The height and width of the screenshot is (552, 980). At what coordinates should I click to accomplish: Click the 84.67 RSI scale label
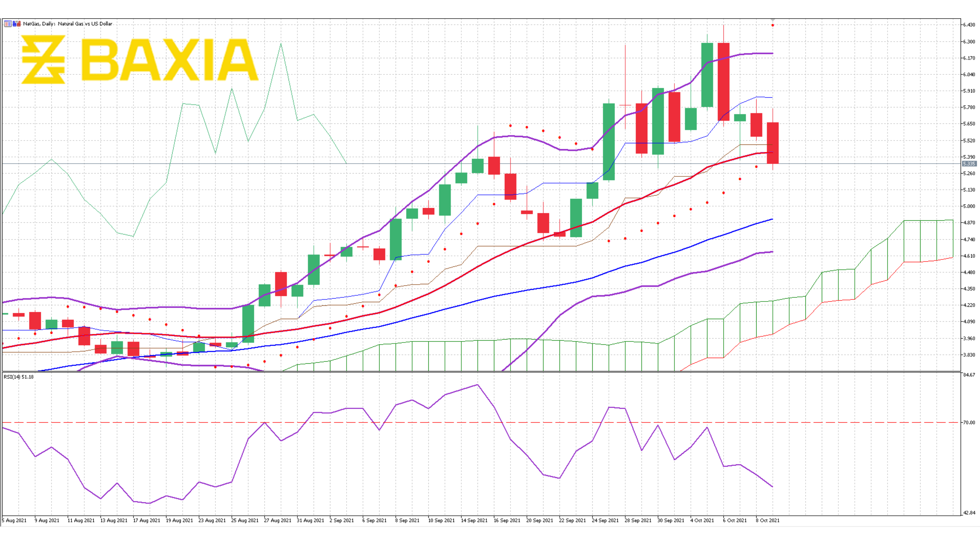click(969, 375)
